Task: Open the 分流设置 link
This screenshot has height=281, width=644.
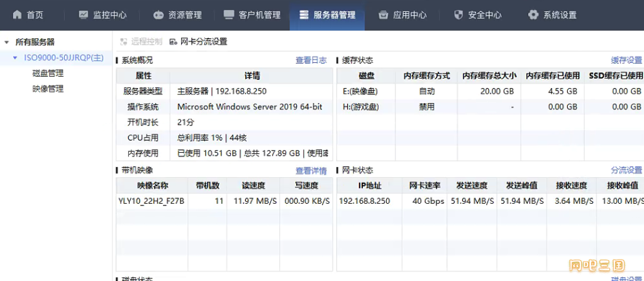Action: point(626,170)
